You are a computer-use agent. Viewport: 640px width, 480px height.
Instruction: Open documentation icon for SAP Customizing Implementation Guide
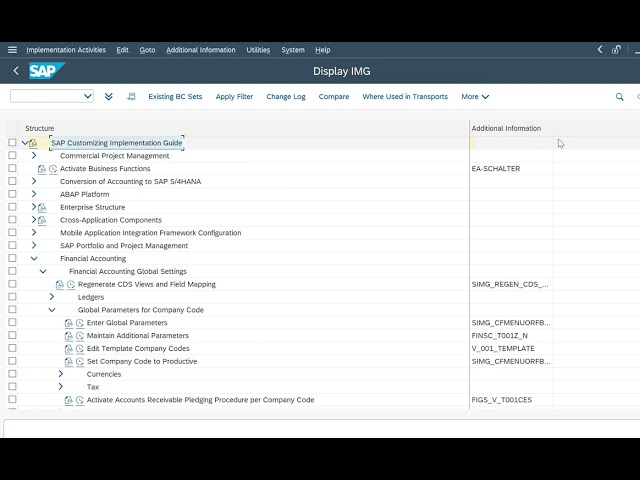33,143
